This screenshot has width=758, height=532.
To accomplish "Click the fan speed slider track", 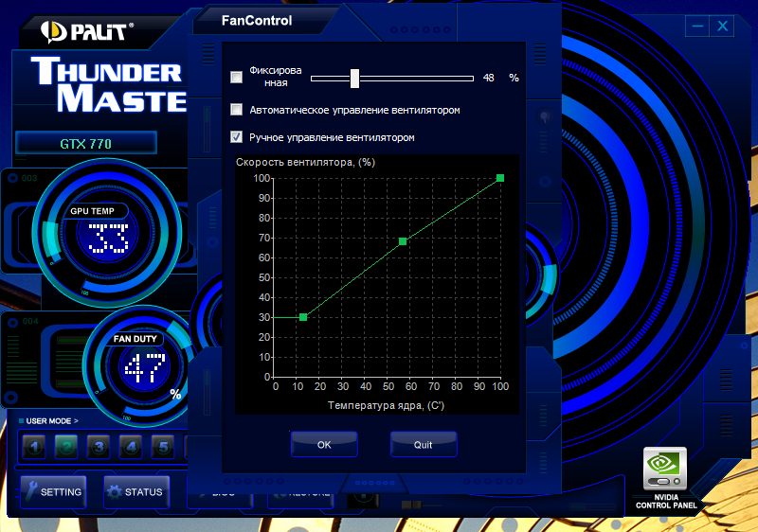I will [392, 79].
